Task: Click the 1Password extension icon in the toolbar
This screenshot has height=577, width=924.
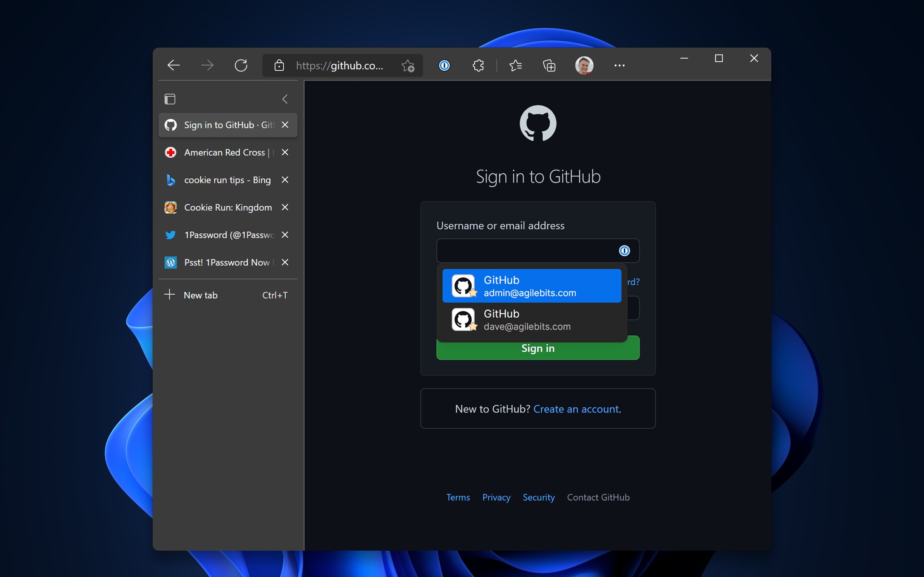Action: (445, 66)
